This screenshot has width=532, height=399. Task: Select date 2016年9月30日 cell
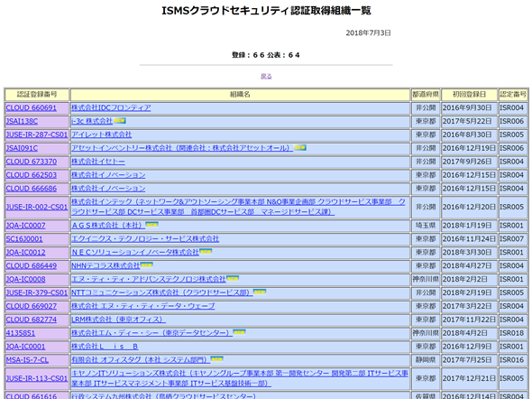pyautogui.click(x=469, y=108)
